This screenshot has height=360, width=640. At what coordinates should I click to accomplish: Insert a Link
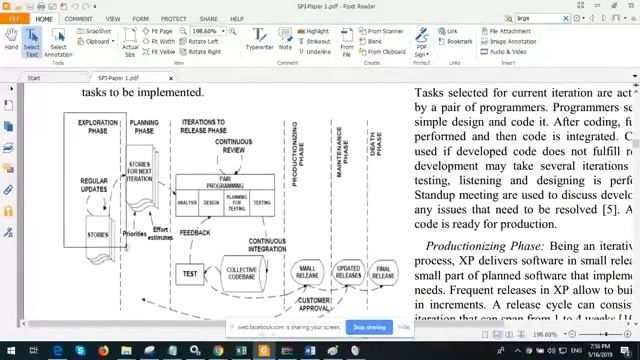pos(448,31)
